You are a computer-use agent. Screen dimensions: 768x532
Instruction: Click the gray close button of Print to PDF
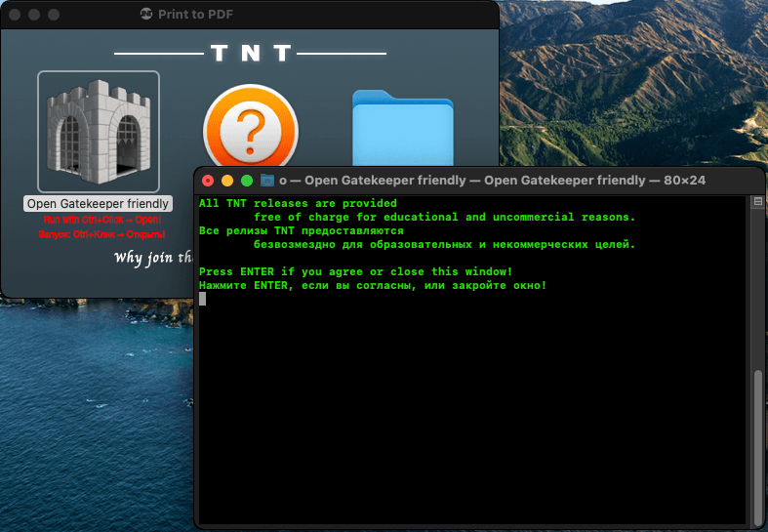[x=15, y=15]
